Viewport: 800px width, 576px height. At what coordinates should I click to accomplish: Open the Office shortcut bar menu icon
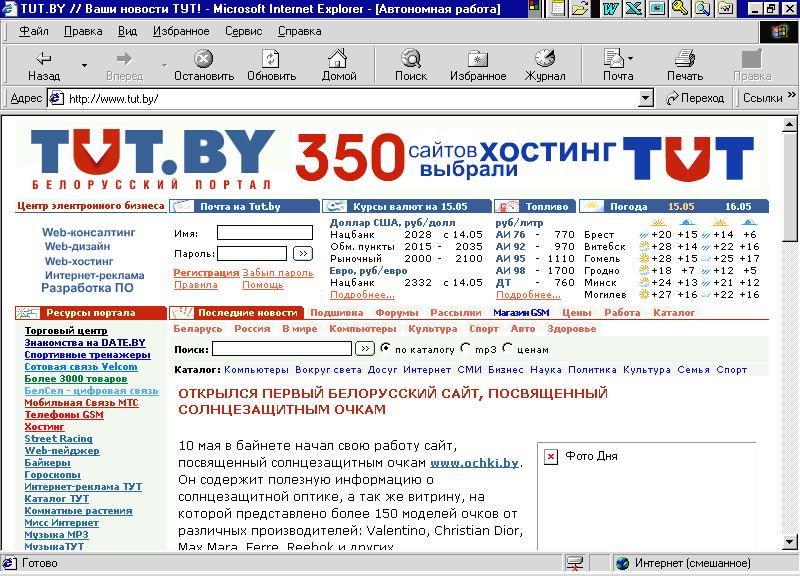(534, 7)
